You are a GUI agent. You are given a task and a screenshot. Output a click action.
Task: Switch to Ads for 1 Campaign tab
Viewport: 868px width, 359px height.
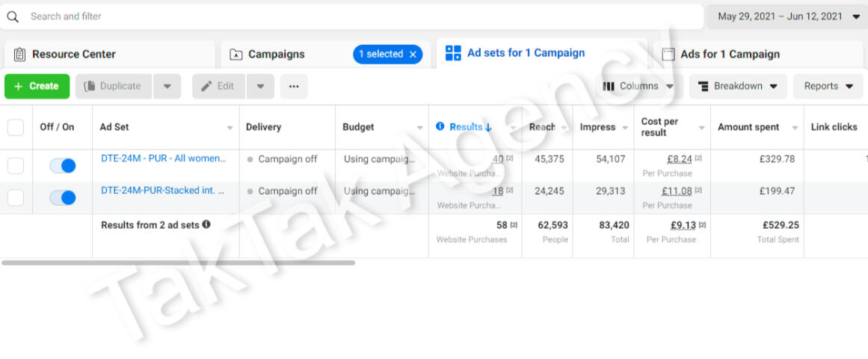coord(730,55)
